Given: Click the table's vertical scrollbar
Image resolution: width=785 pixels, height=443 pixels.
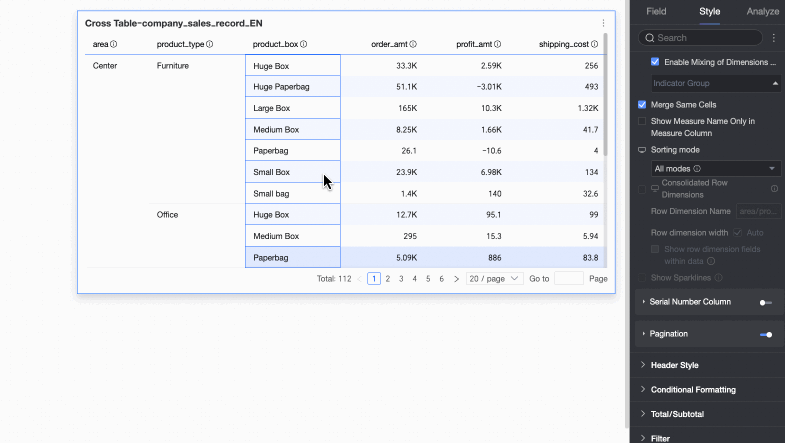Looking at the screenshot, I should (605, 94).
